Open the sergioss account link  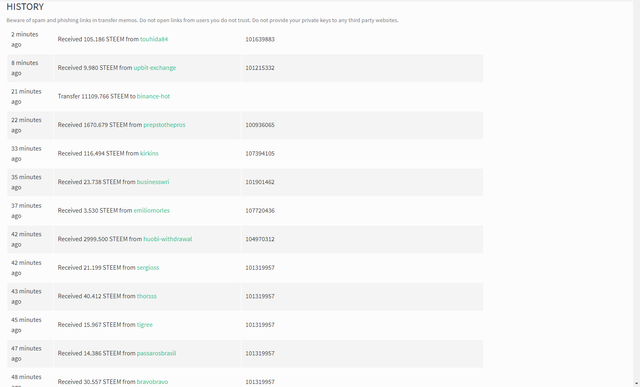[148, 268]
